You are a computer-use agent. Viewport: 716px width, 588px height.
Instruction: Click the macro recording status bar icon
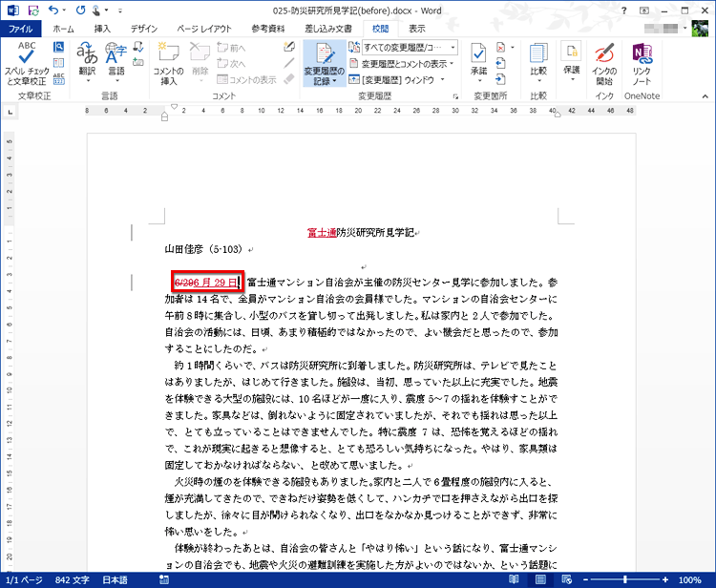coord(164,579)
